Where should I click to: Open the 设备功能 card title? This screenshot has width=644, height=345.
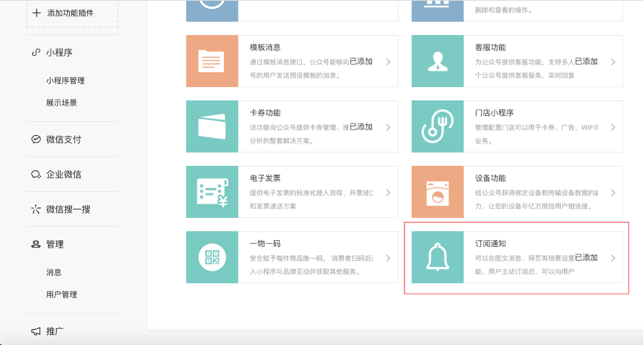490,178
